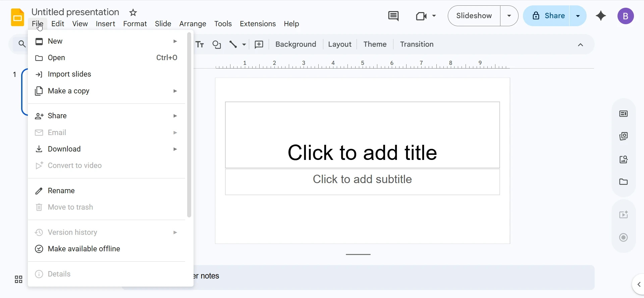Toggle Make available offline
The height and width of the screenshot is (298, 644).
[x=84, y=249]
